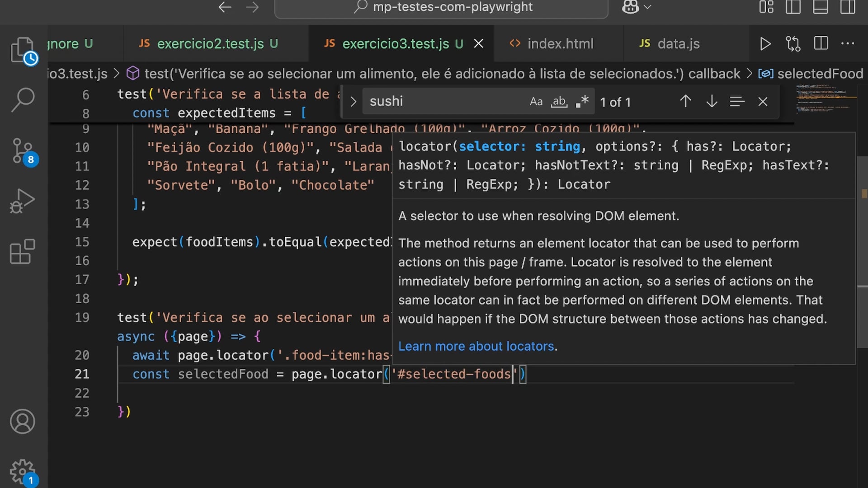This screenshot has height=488, width=868.
Task: Switch to the exercicio2.test.js tab
Action: (210, 44)
